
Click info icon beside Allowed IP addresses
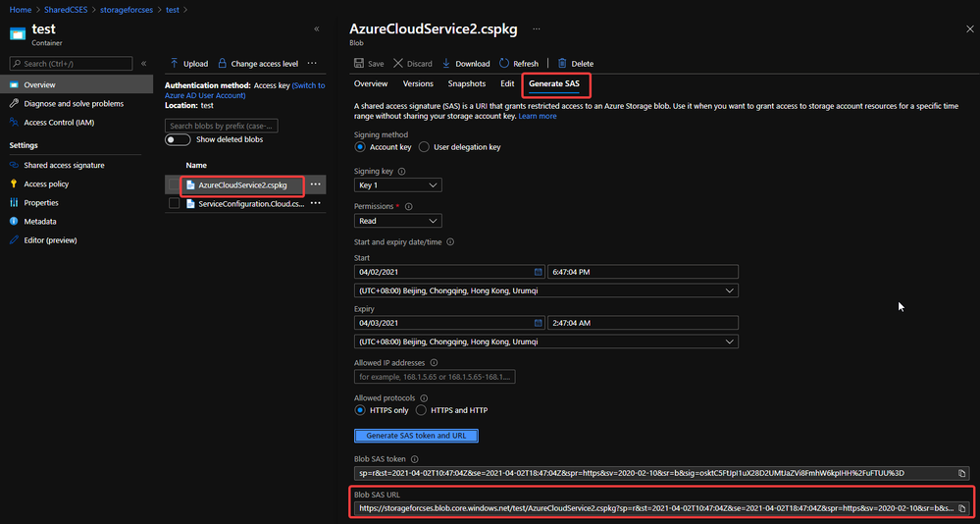click(x=434, y=363)
